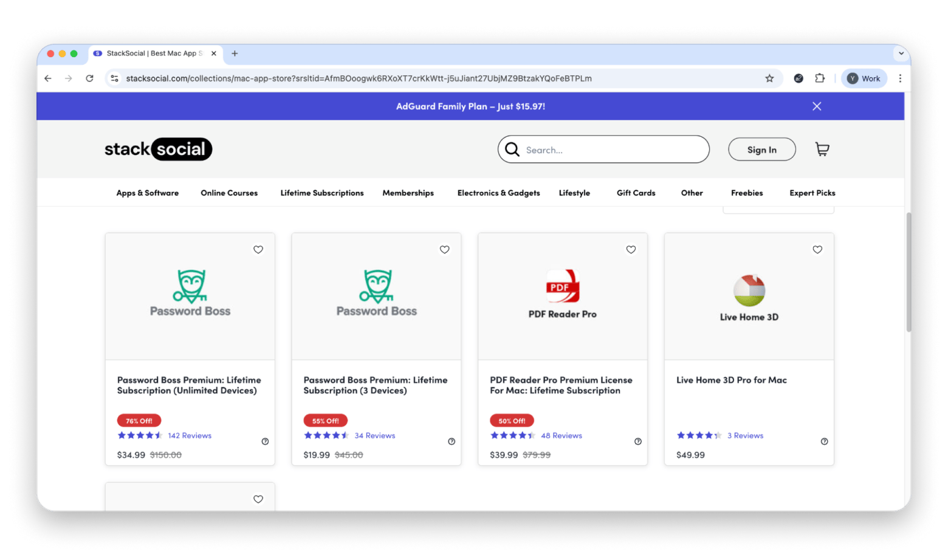
Task: Dismiss the AdGuard promo banner
Action: click(817, 106)
